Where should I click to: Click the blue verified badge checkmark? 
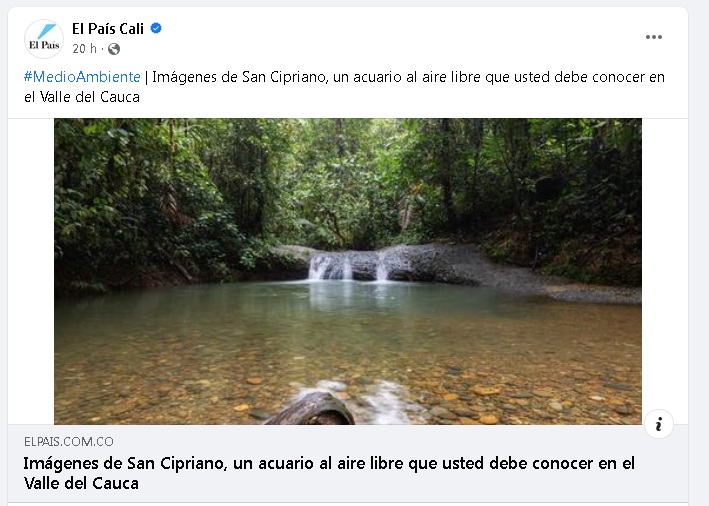click(x=156, y=28)
